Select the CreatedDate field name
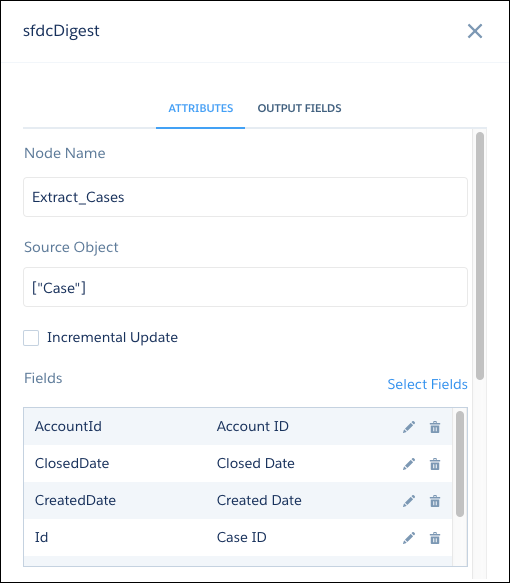Viewport: 510px width, 583px height. point(75,500)
